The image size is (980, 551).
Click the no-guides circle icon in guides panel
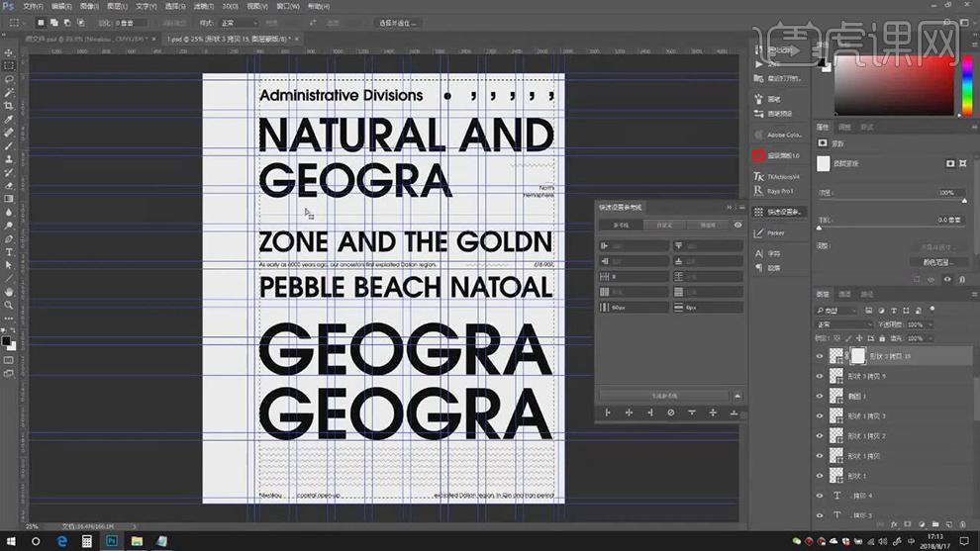coord(670,413)
